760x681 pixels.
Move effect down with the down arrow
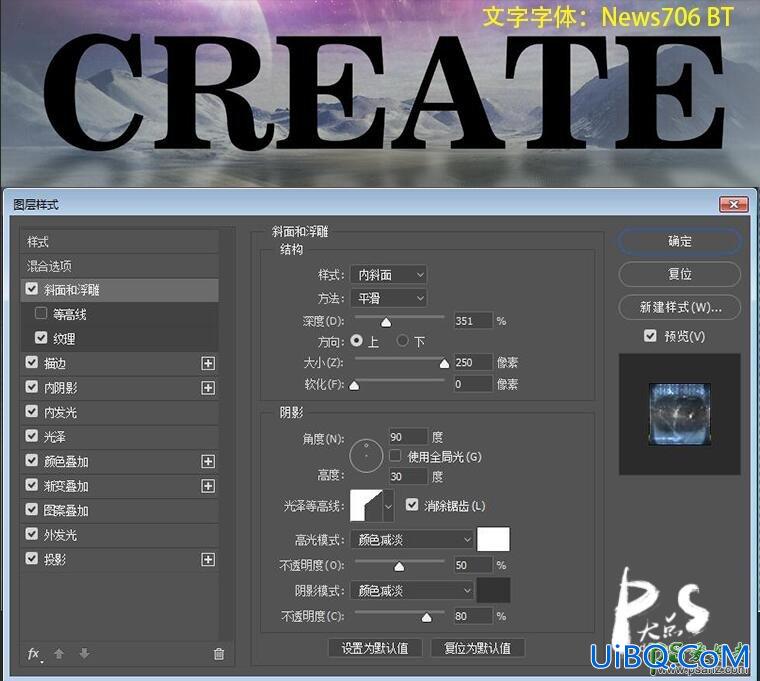84,653
